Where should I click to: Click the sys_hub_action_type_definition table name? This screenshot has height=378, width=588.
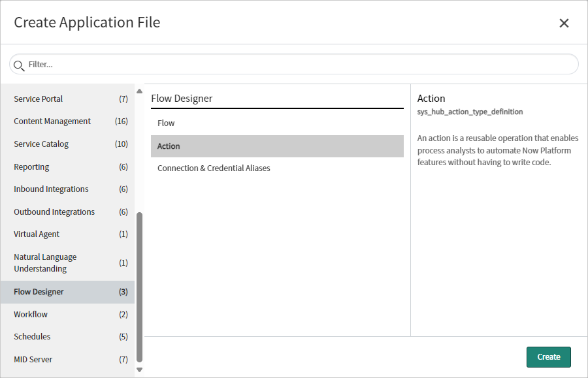[x=470, y=112]
